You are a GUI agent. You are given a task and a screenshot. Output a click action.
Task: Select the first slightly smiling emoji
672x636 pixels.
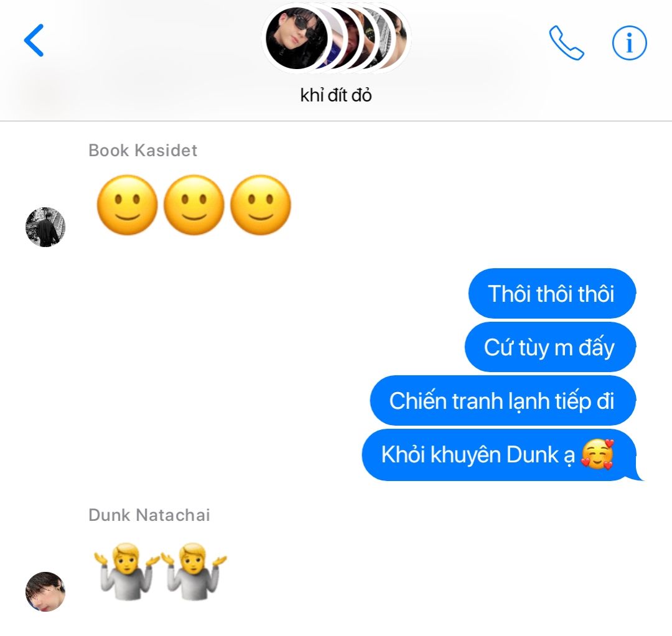coord(127,205)
